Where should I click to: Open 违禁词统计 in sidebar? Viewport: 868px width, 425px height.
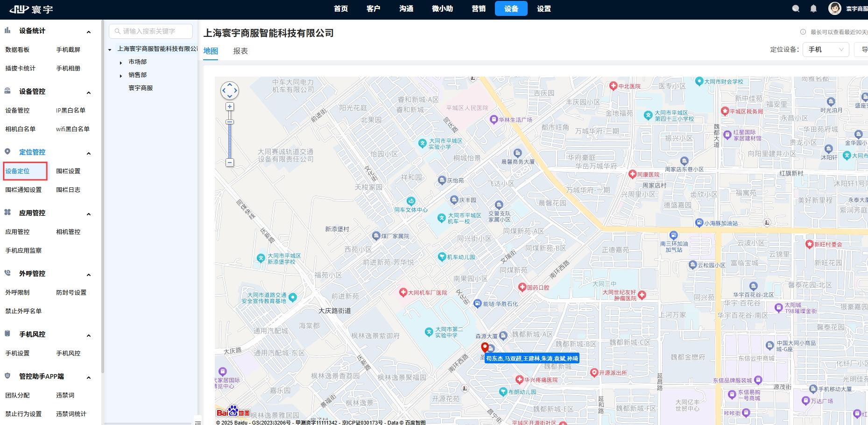pos(71,414)
